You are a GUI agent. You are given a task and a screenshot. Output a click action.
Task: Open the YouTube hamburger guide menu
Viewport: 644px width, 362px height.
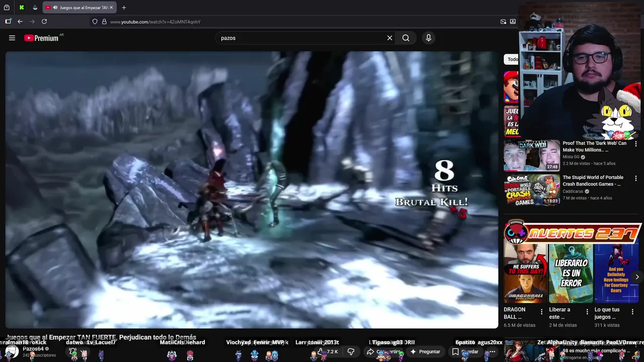[x=12, y=38]
